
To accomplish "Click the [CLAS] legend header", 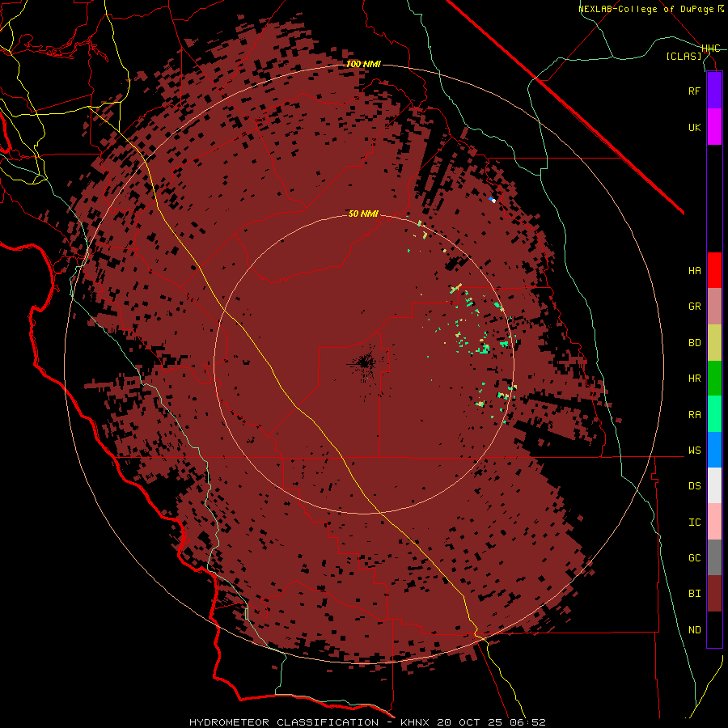I will pos(684,56).
